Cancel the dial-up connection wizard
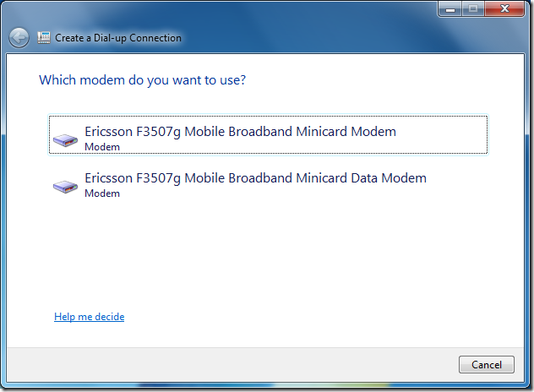Viewport: 534px width, 392px height. [487, 365]
